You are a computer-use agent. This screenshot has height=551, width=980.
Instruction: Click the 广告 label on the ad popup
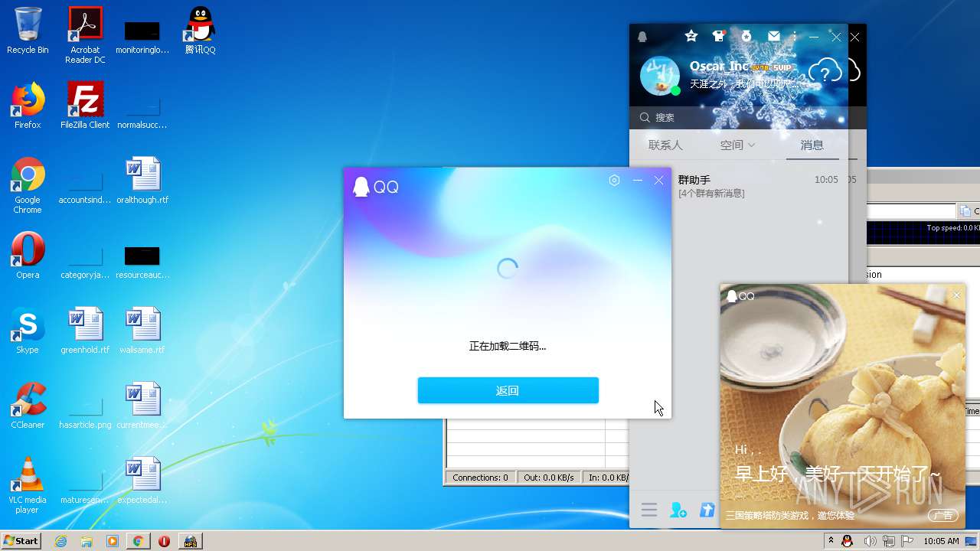point(944,516)
